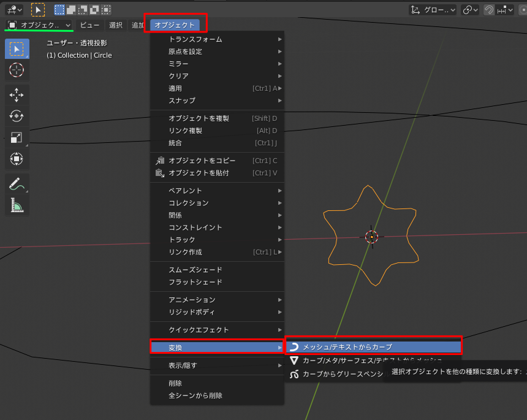
Task: Open the グロー.. transform orientation dropdown
Action: 433,10
